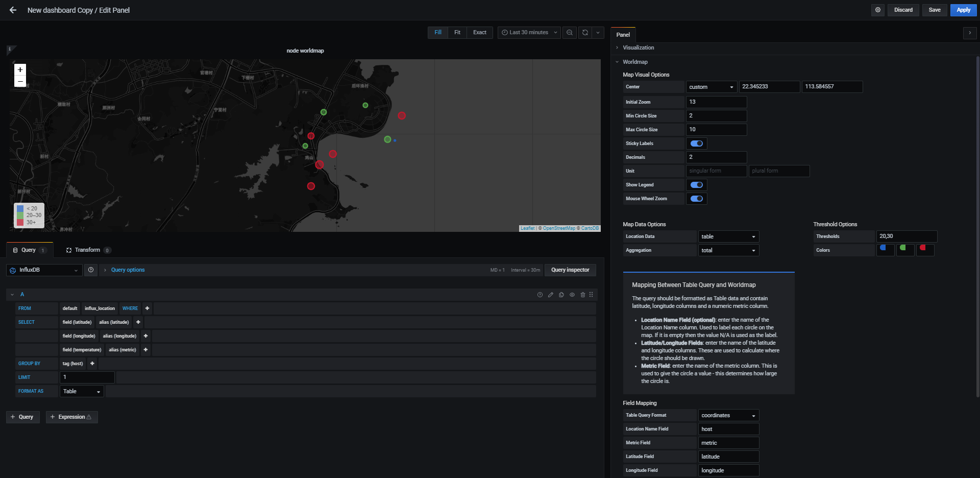Image resolution: width=980 pixels, height=478 pixels.
Task: Duplicate query A using the copy icon
Action: click(561, 295)
